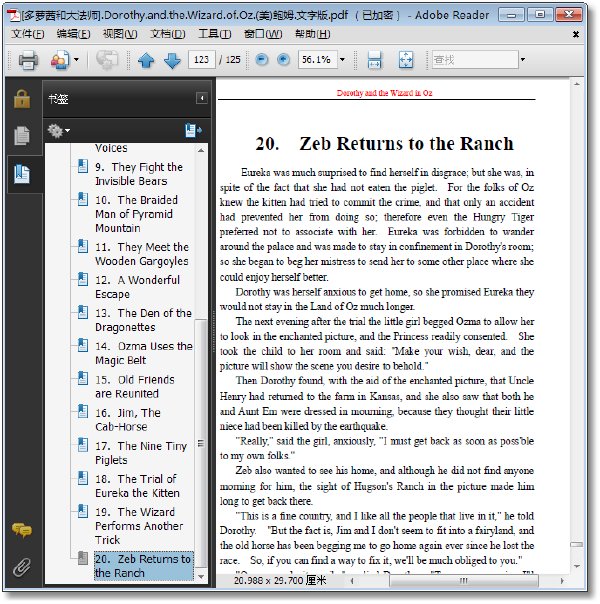Click the security lock panel icon
Viewport: 600px width, 604px height.
click(22, 99)
